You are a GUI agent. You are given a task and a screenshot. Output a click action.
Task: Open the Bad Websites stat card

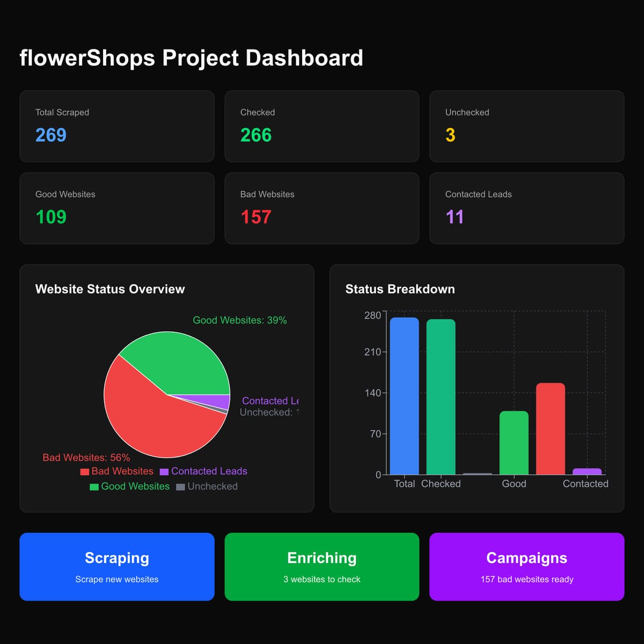click(321, 208)
